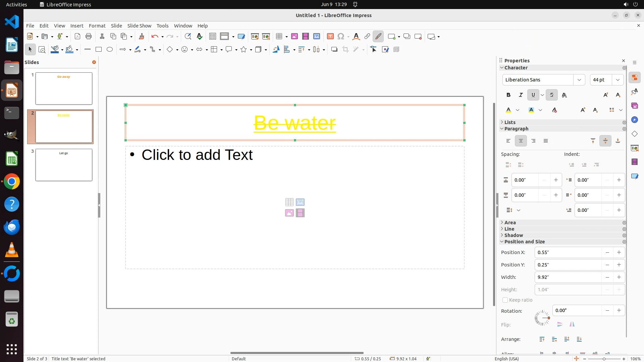Select slide 3 thumbnail 'Let go'
The width and height of the screenshot is (644, 362).
64,165
